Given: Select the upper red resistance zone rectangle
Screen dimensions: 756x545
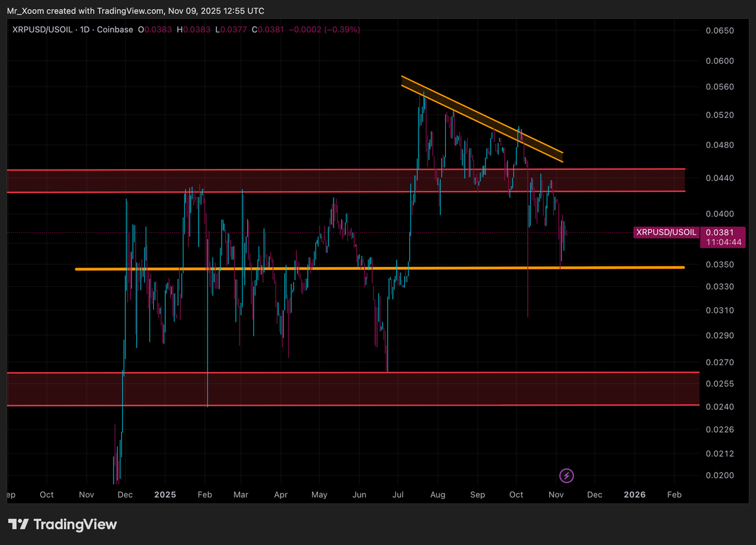Looking at the screenshot, I should click(x=346, y=181).
